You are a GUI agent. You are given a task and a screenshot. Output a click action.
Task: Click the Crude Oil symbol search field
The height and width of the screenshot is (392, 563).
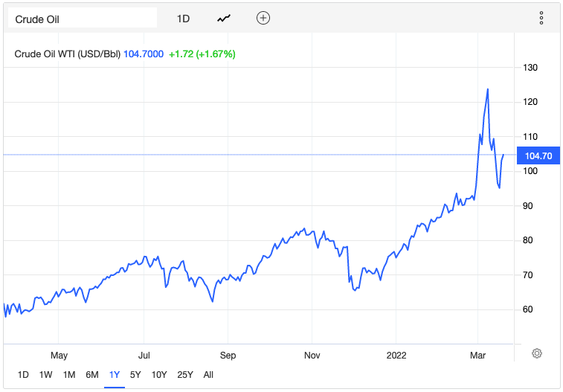pos(82,19)
